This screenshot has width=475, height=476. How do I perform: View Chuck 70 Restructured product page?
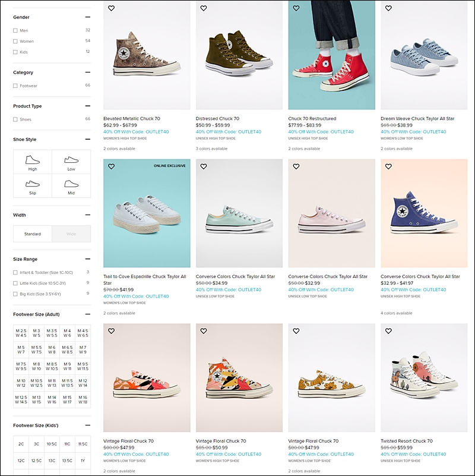(x=312, y=119)
